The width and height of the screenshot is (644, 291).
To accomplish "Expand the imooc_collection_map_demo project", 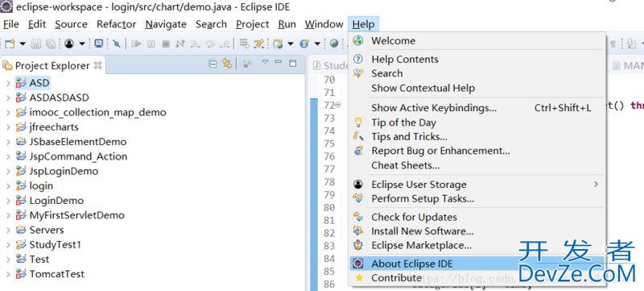I will pyautogui.click(x=8, y=113).
